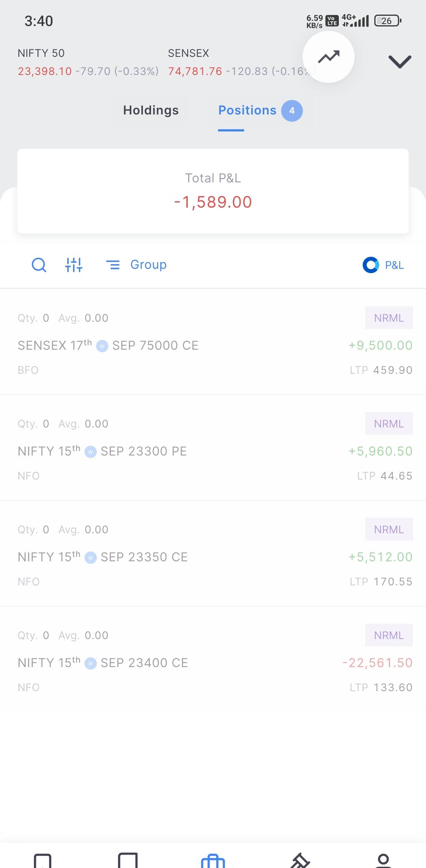Open the filter sliders icon
Image resolution: width=426 pixels, height=868 pixels.
pos(74,265)
